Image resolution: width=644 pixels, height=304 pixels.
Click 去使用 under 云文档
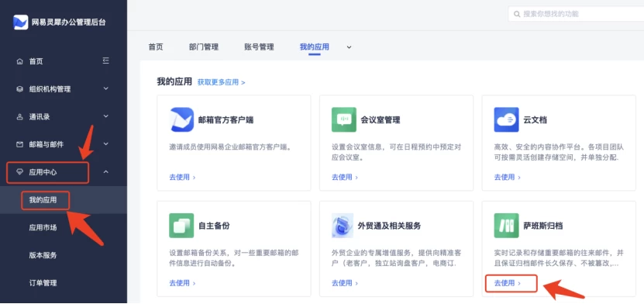click(x=508, y=177)
